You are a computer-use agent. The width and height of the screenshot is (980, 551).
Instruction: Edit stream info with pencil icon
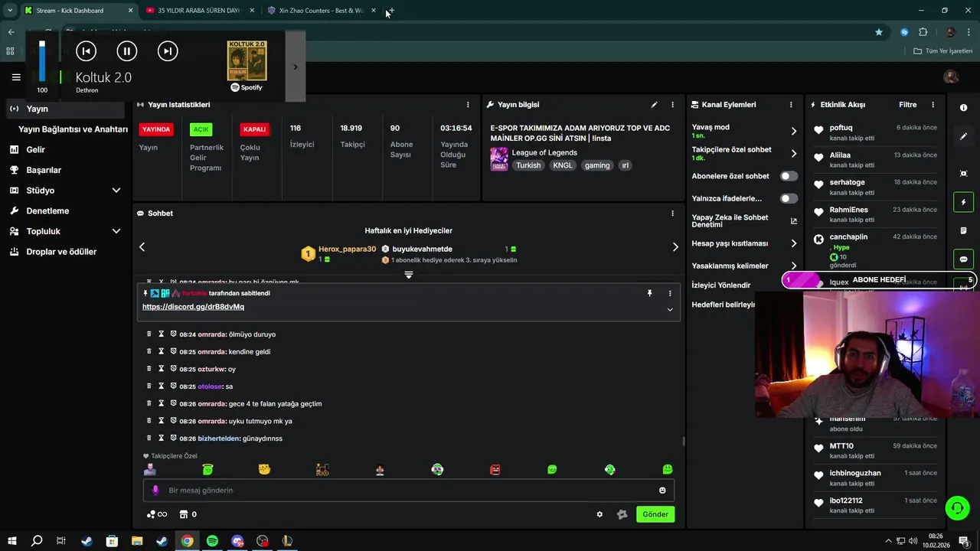pos(654,105)
